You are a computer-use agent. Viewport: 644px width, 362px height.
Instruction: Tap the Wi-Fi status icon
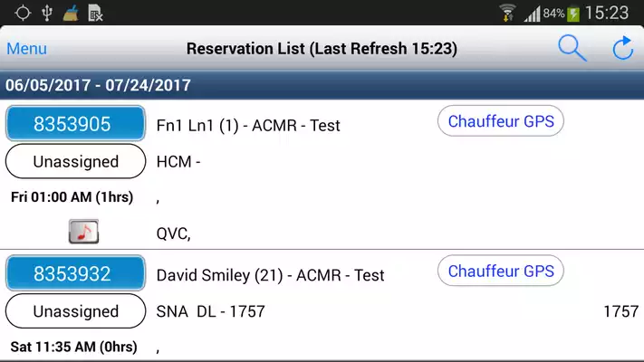(x=507, y=13)
